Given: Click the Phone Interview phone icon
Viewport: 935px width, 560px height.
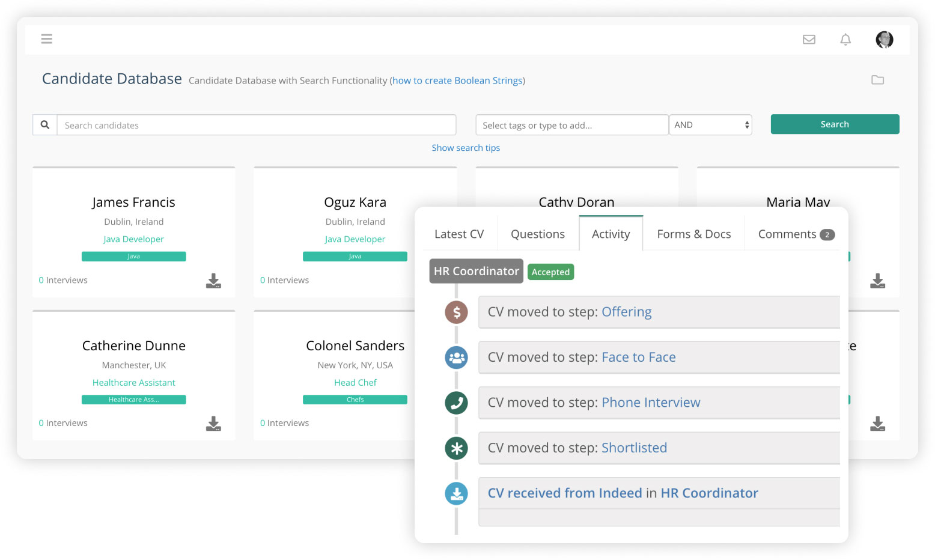Looking at the screenshot, I should pos(456,403).
